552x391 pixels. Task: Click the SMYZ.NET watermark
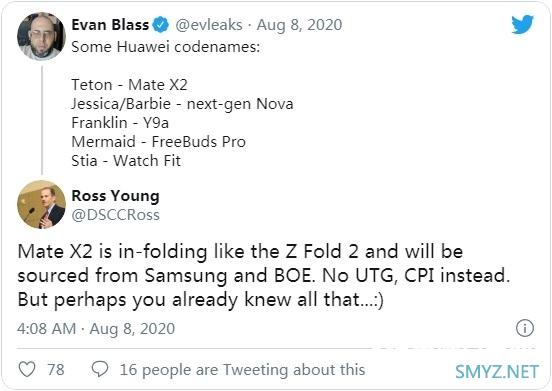pyautogui.click(x=497, y=372)
